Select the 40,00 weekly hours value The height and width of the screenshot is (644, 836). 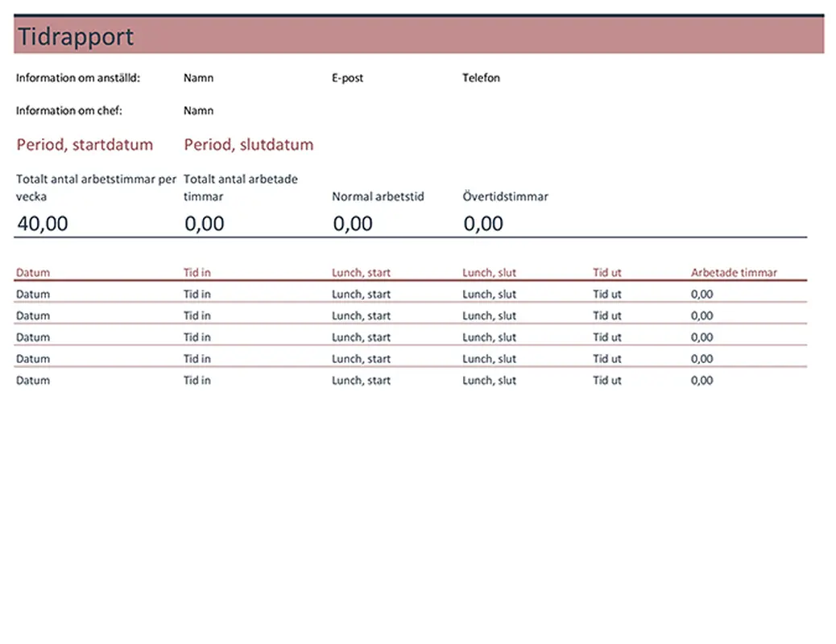(43, 224)
